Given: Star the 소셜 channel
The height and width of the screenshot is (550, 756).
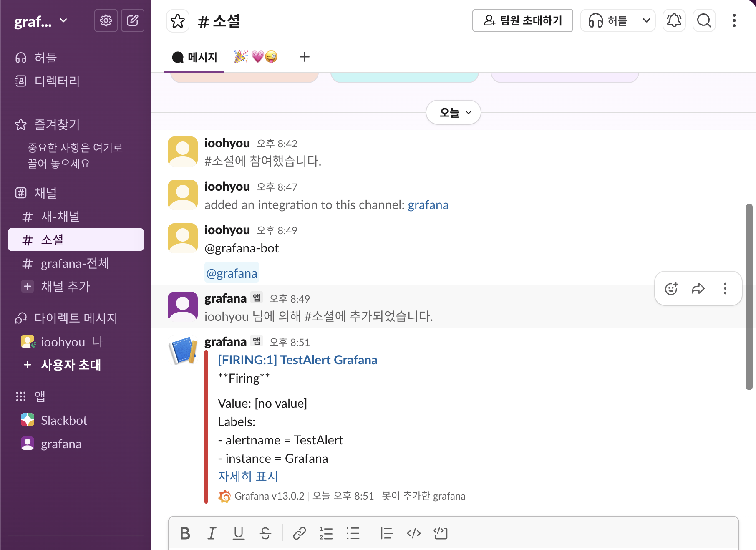Looking at the screenshot, I should (178, 21).
